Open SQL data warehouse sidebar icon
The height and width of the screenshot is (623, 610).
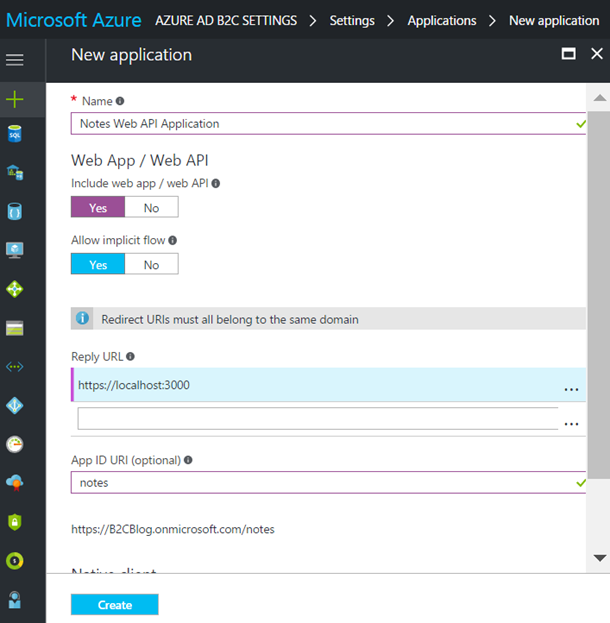(x=15, y=172)
